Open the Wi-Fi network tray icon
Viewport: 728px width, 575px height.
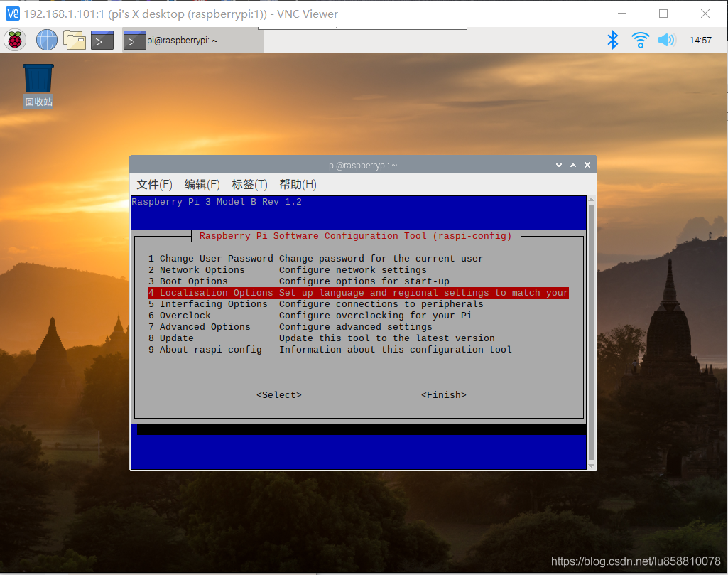pos(640,40)
